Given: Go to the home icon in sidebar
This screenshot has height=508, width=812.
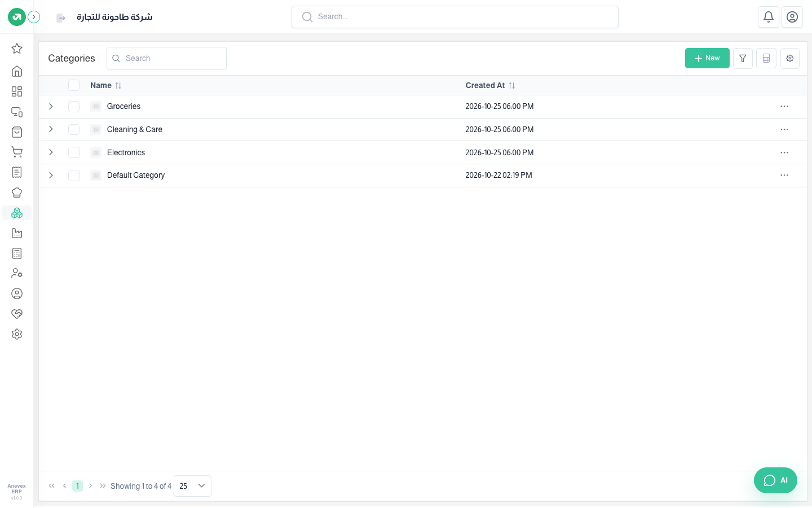Looking at the screenshot, I should coord(17,71).
